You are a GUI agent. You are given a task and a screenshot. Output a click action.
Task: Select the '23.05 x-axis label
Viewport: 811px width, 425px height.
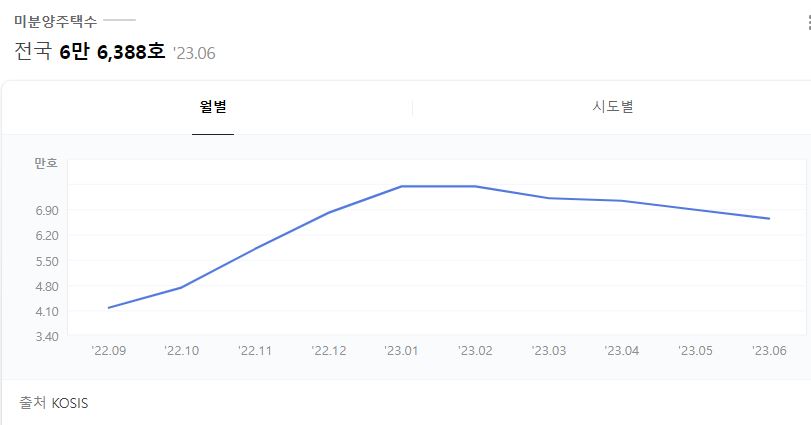[x=696, y=351]
